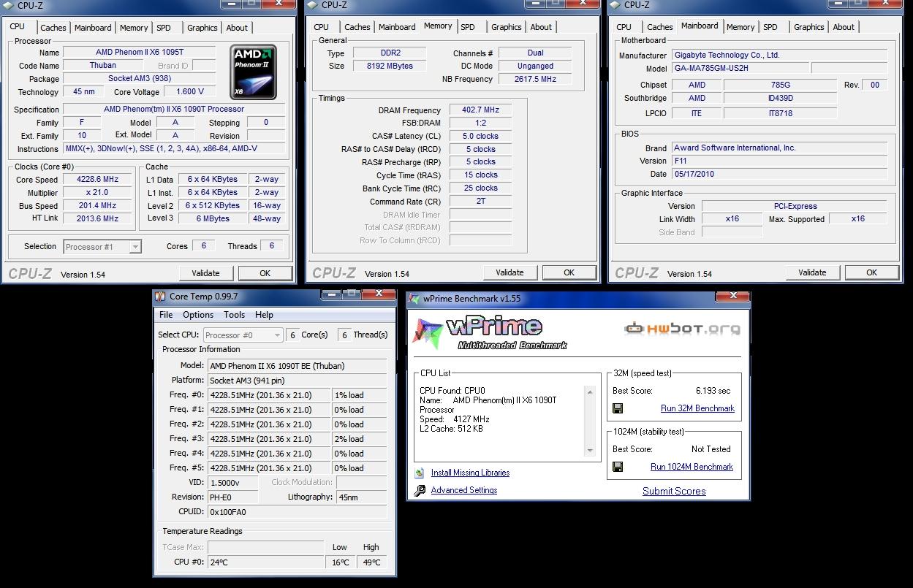The height and width of the screenshot is (588, 913).
Task: Click the wPrime title bar app icon
Action: [415, 298]
